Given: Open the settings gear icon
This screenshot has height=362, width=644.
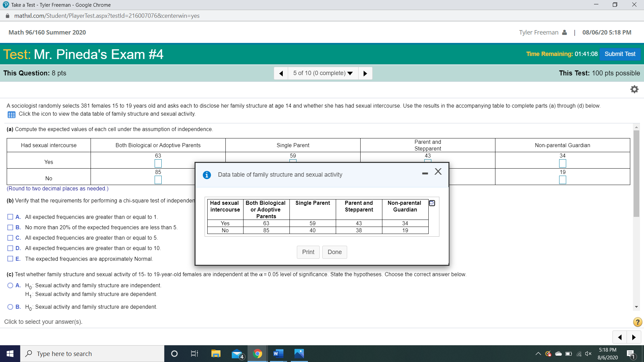Looking at the screenshot, I should [634, 89].
